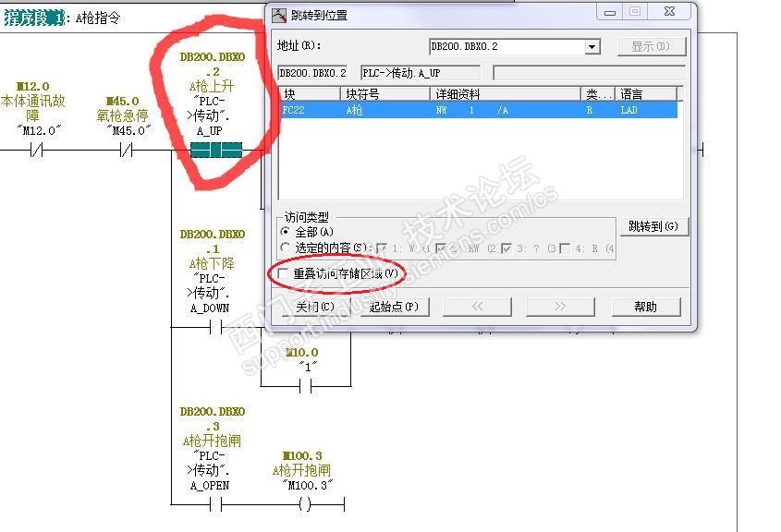Screen dimensions: 781x532
Task: Click the 程序段 1 network title label
Action: point(34,18)
